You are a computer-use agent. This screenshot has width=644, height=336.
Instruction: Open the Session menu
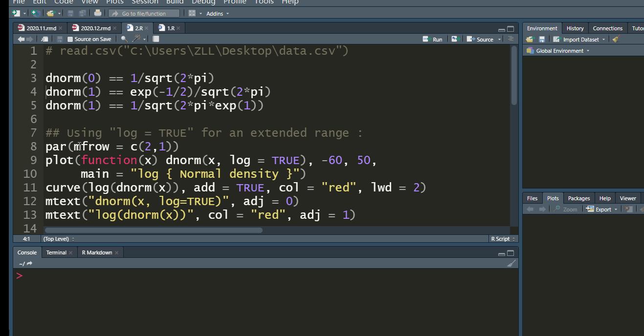coord(145,2)
